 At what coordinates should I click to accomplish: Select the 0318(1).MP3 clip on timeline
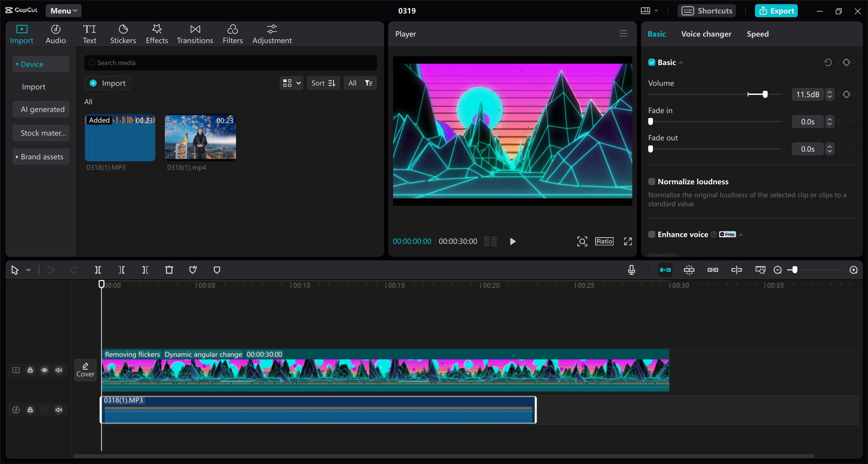[318, 410]
